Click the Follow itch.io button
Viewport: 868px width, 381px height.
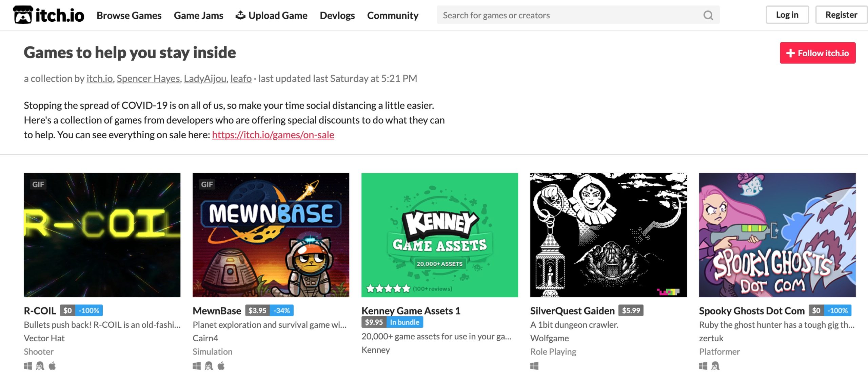click(817, 53)
